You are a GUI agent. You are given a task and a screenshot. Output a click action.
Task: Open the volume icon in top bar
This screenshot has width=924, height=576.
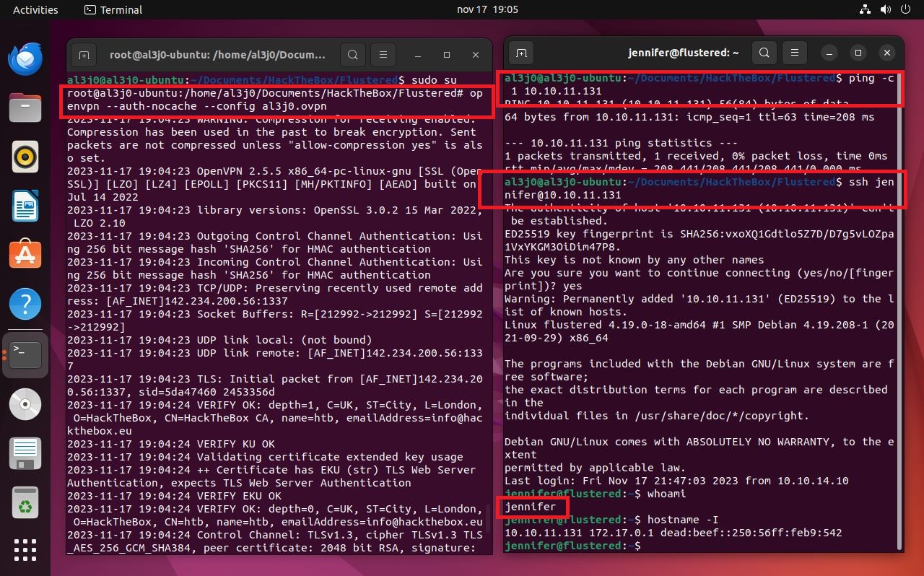(x=886, y=10)
